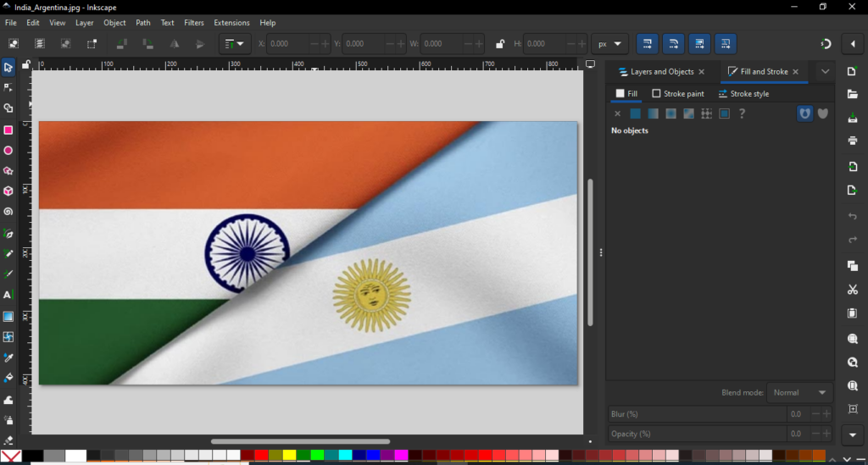Click the no paint X button
The width and height of the screenshot is (868, 465).
(617, 113)
